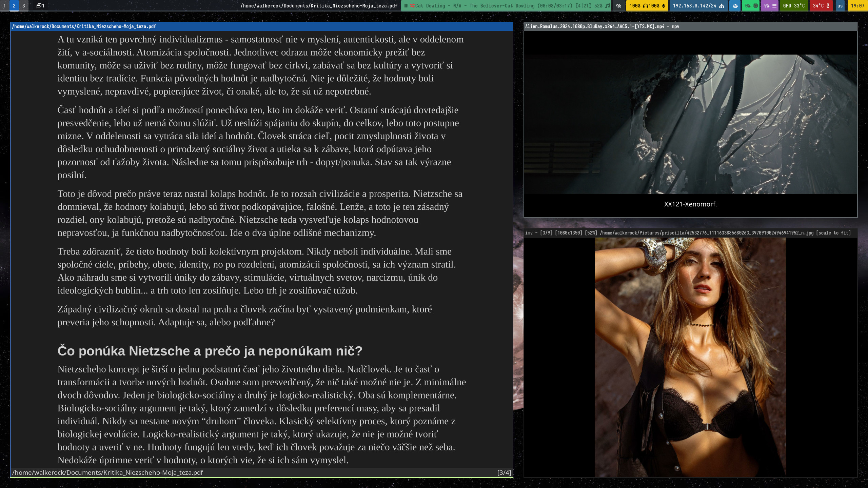Click the memory usage bars icon
This screenshot has height=488, width=868.
click(x=774, y=6)
